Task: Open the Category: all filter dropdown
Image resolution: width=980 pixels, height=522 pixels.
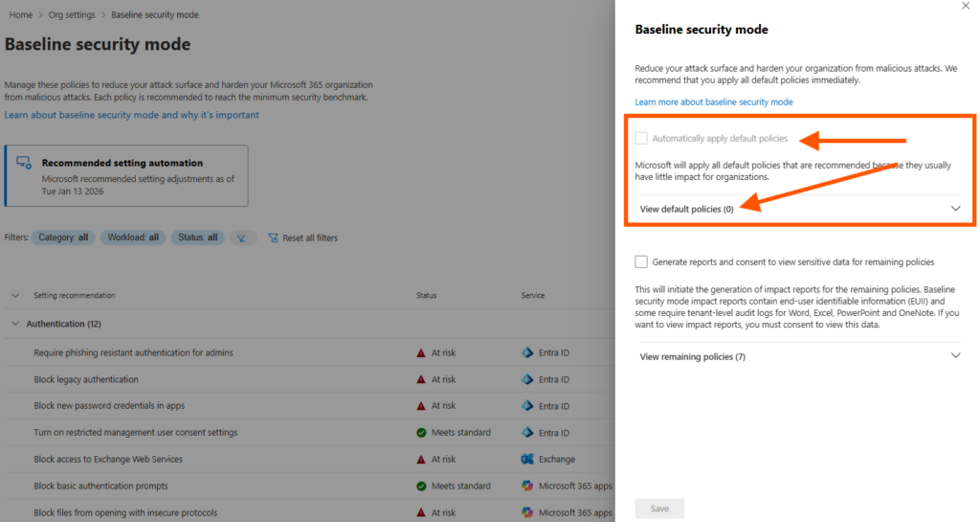Action: [x=63, y=238]
